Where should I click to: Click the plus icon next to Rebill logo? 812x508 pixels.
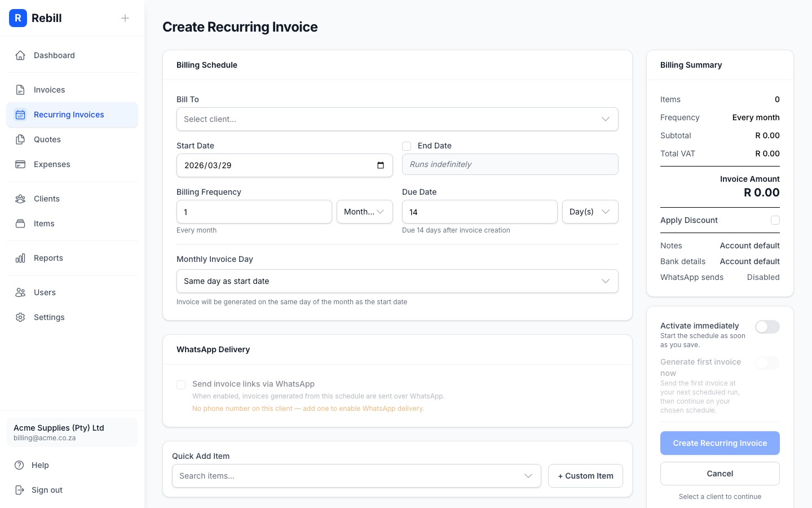[x=125, y=18]
